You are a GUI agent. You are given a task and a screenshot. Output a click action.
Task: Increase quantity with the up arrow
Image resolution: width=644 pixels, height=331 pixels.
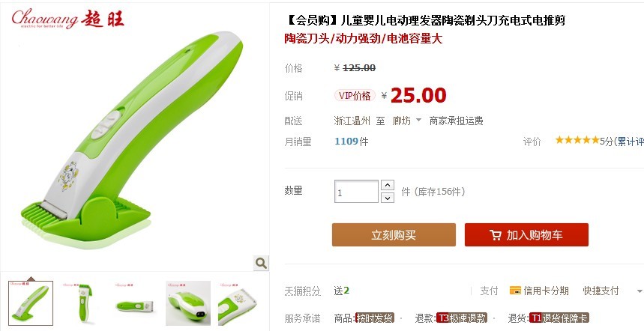click(388, 185)
